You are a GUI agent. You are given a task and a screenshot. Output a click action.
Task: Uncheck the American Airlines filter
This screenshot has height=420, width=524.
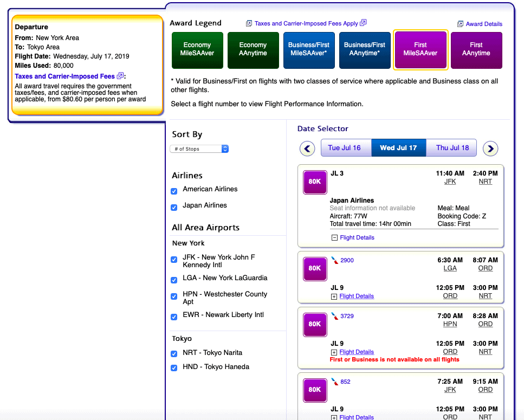174,191
